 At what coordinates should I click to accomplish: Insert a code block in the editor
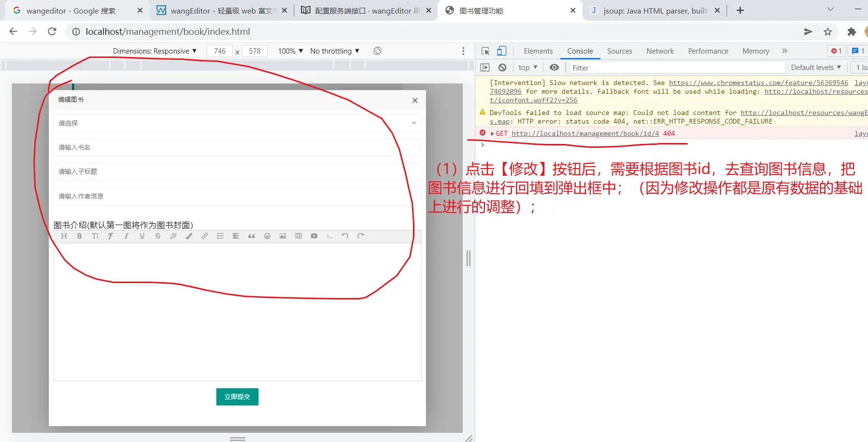click(329, 236)
